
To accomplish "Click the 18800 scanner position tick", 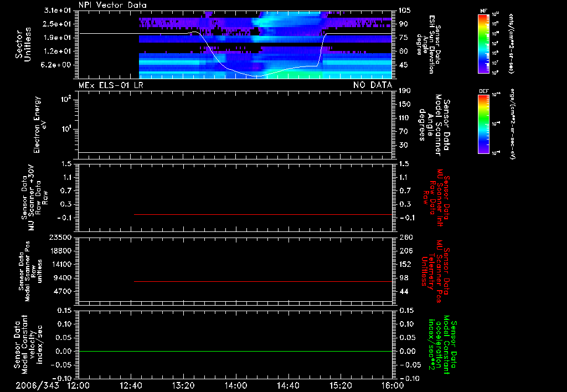I will point(60,251).
